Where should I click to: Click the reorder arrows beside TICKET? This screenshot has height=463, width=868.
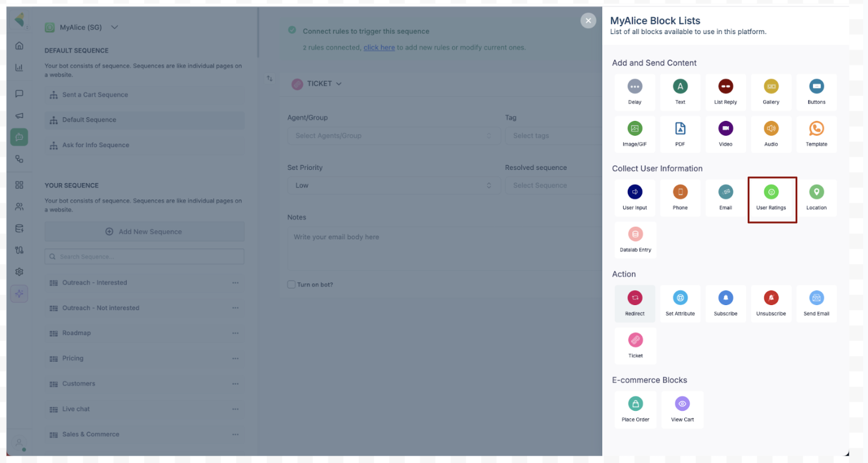(x=269, y=78)
